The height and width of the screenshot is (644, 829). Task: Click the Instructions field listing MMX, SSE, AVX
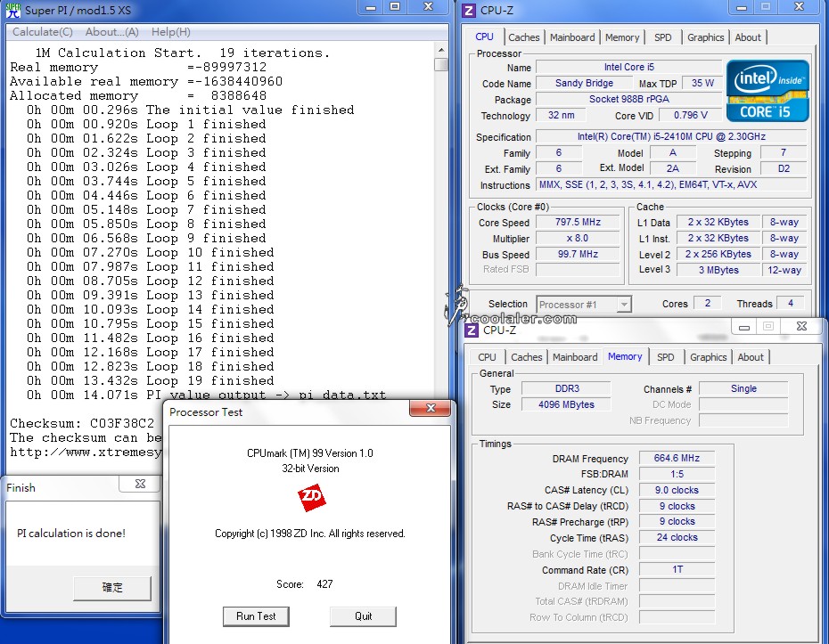pyautogui.click(x=671, y=184)
